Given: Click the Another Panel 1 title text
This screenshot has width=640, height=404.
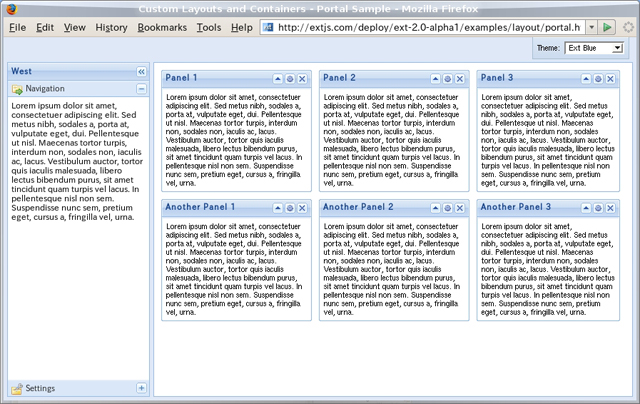Looking at the screenshot, I should pos(200,207).
